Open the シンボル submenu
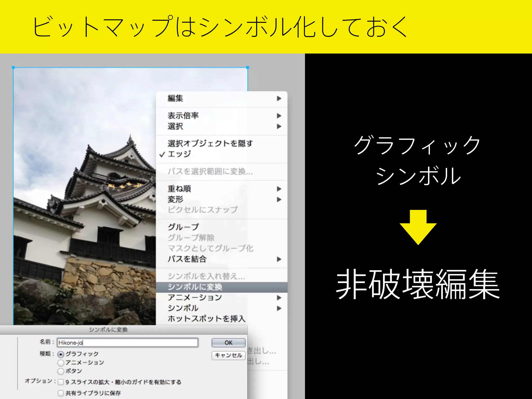Viewport: 532px width, 399px height. 222,308
